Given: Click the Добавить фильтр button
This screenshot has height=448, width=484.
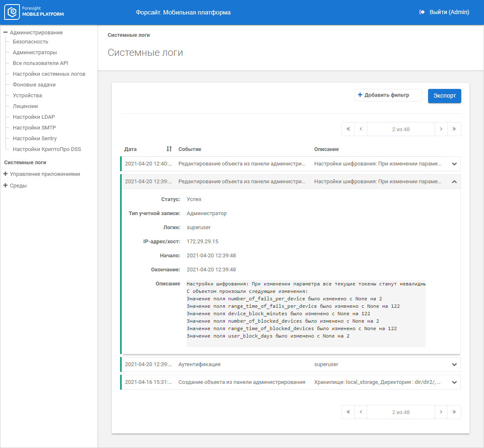Looking at the screenshot, I should point(388,95).
